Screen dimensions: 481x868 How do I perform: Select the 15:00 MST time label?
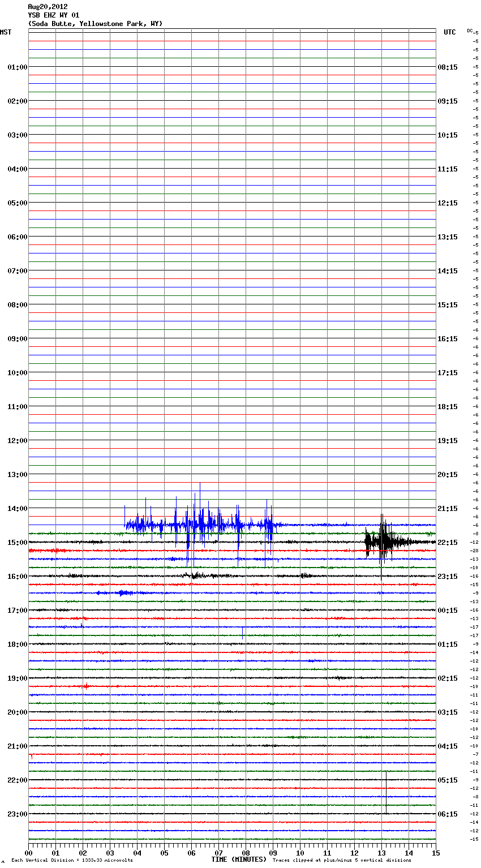click(x=18, y=543)
